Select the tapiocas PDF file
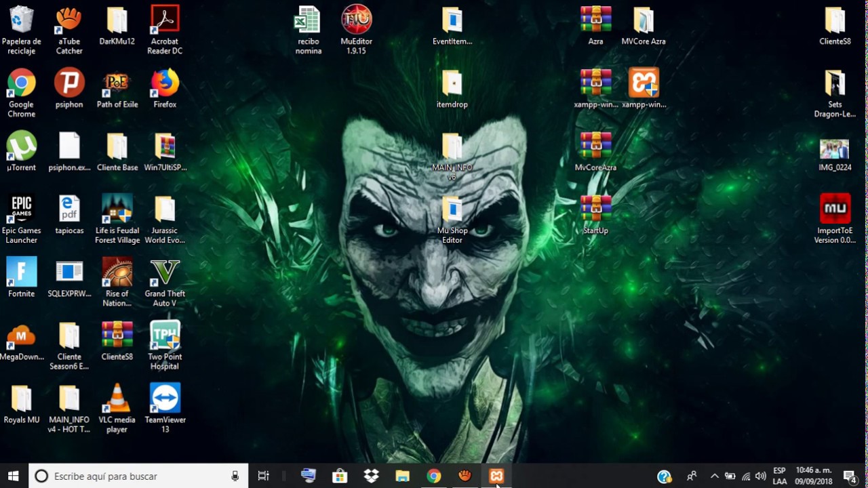The width and height of the screenshot is (868, 488). pyautogui.click(x=69, y=215)
